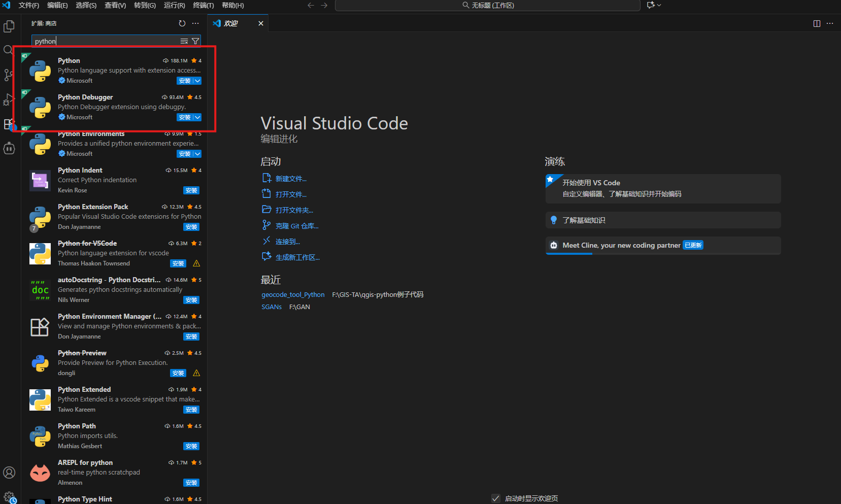The width and height of the screenshot is (841, 504).
Task: Open the Accounts icon
Action: [9, 473]
